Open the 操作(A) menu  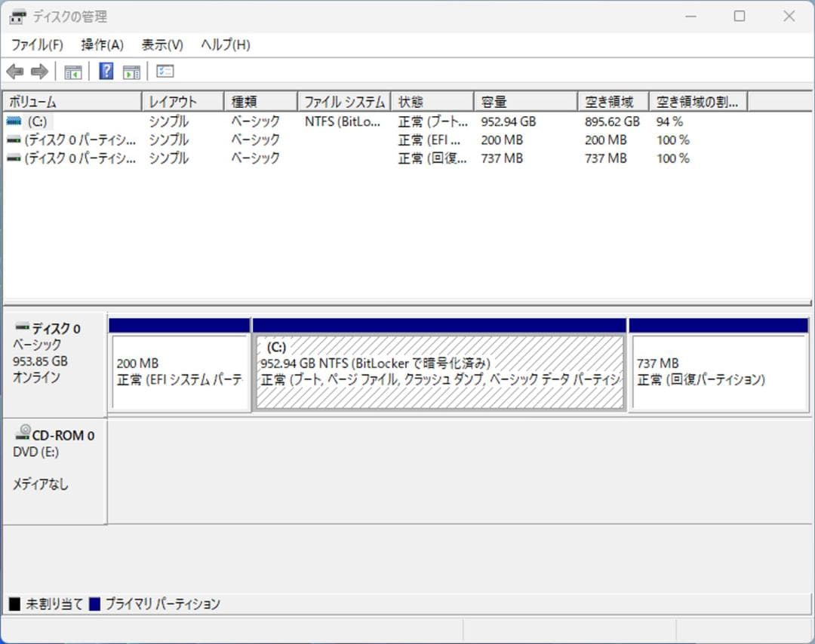tap(102, 44)
